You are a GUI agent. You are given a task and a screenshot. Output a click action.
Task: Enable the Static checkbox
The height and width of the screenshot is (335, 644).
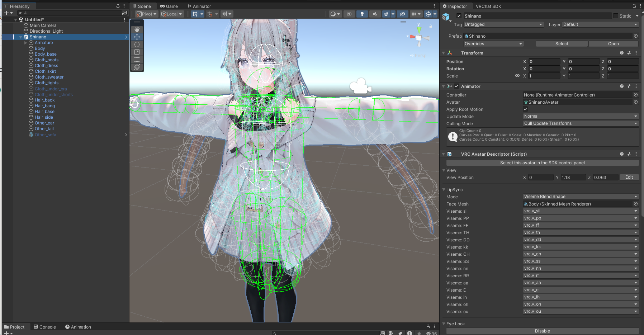(616, 16)
